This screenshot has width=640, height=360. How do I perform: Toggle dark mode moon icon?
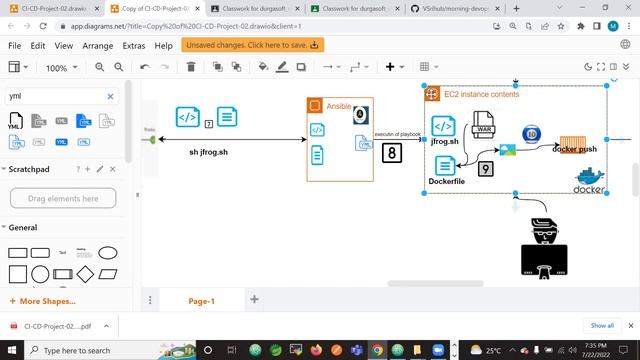coord(588,67)
